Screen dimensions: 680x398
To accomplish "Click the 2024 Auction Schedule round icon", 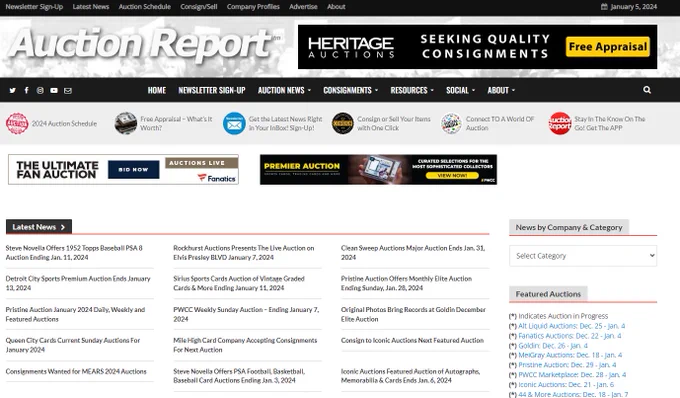I will coord(17,124).
